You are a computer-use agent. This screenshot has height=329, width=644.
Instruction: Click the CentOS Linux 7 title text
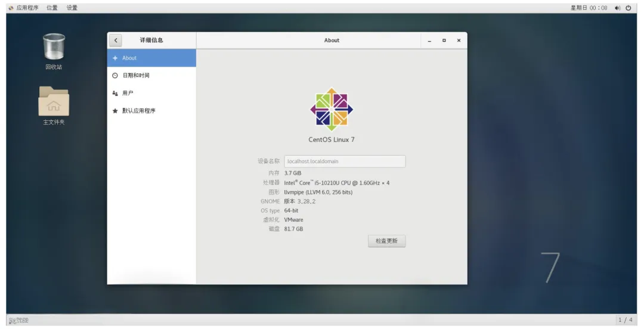[332, 139]
